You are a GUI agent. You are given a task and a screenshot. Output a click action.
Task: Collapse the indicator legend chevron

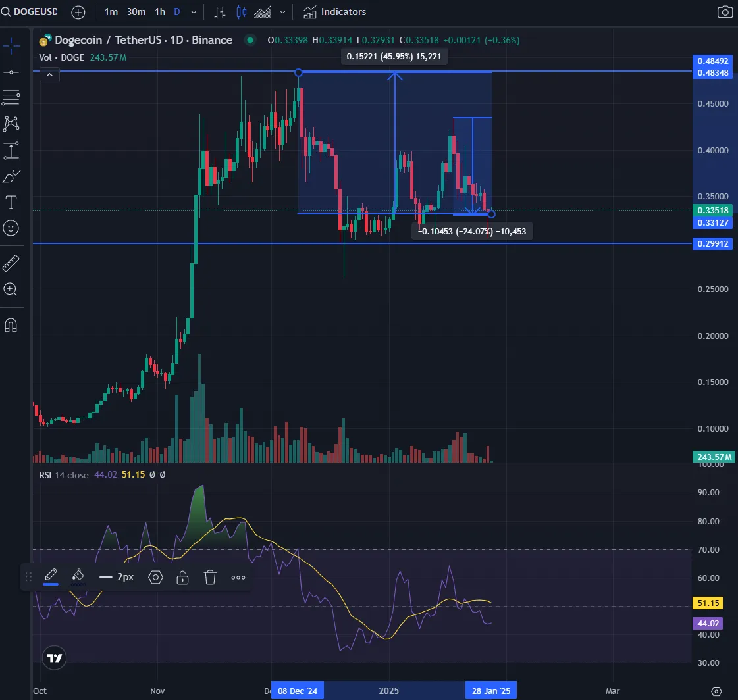pyautogui.click(x=49, y=75)
